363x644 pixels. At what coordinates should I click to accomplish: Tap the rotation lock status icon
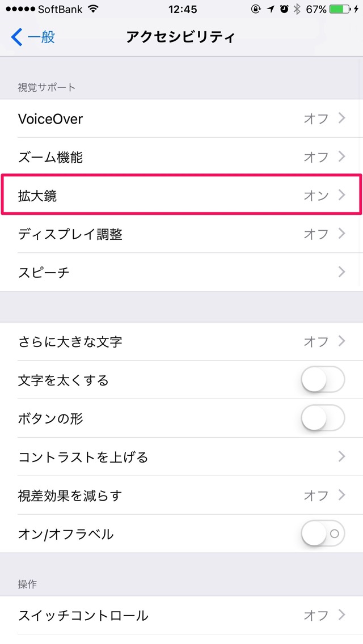(256, 9)
